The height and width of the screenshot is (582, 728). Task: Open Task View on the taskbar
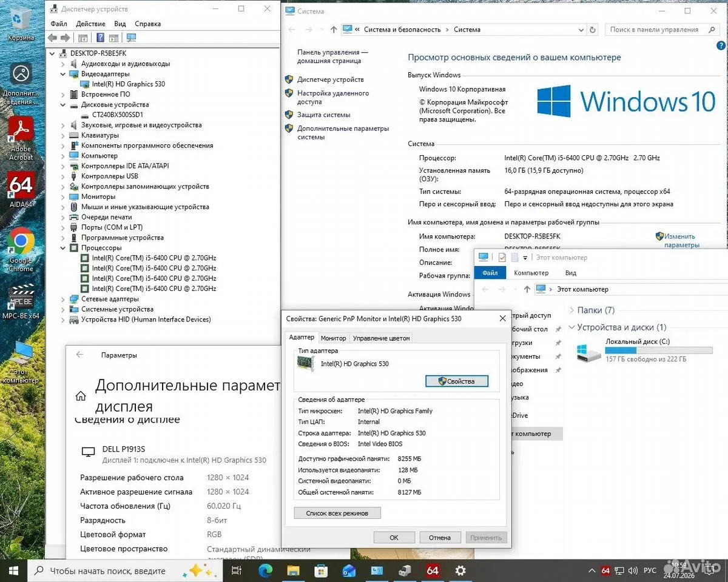(x=237, y=570)
